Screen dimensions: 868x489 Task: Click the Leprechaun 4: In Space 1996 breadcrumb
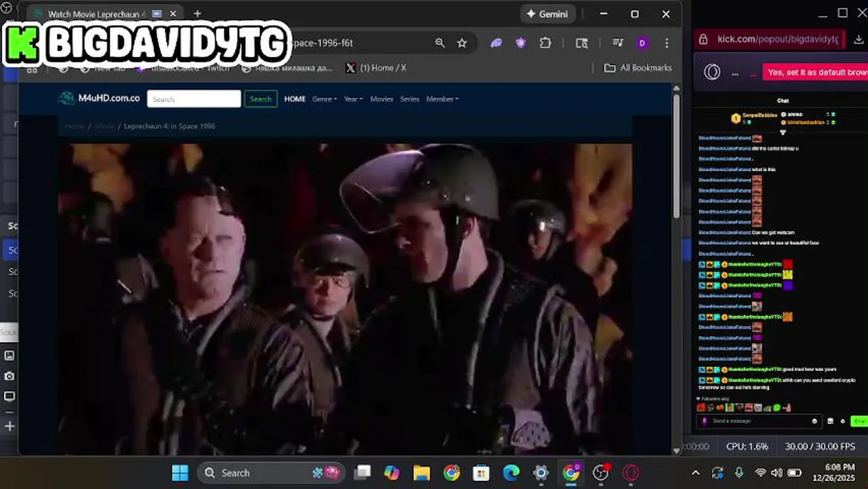tap(170, 126)
